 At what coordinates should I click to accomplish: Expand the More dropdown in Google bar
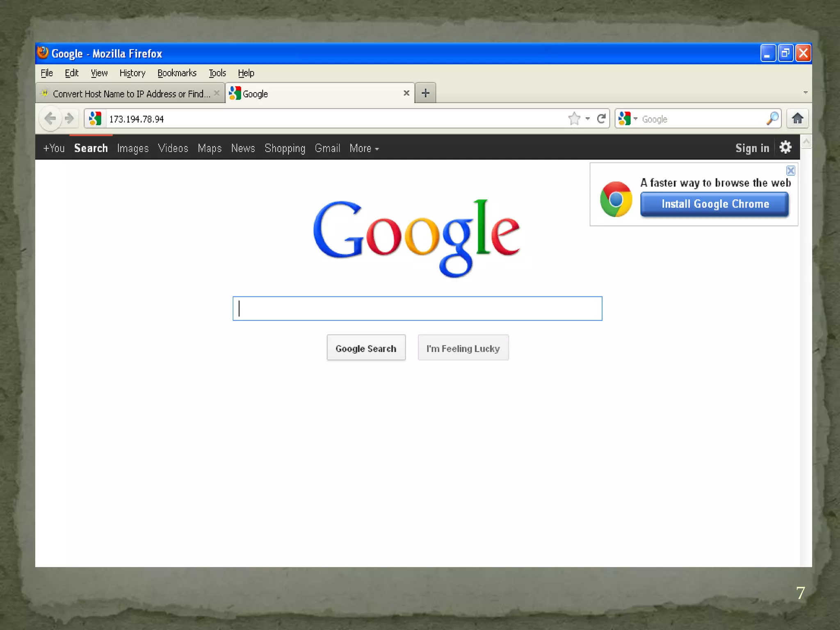pos(364,148)
